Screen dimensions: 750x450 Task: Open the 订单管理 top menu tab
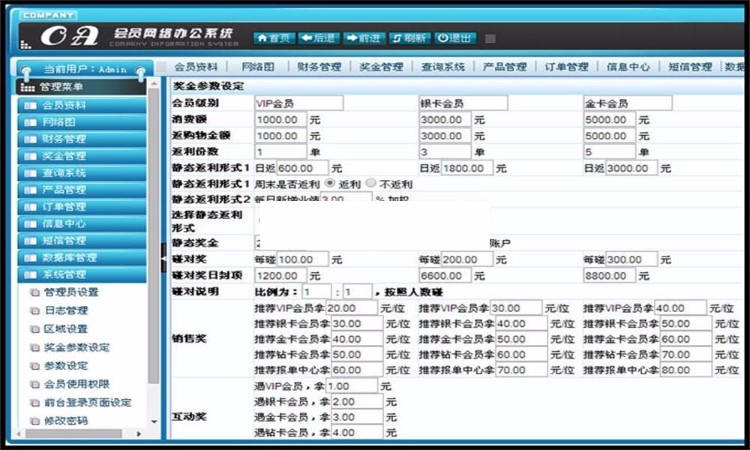click(x=566, y=66)
